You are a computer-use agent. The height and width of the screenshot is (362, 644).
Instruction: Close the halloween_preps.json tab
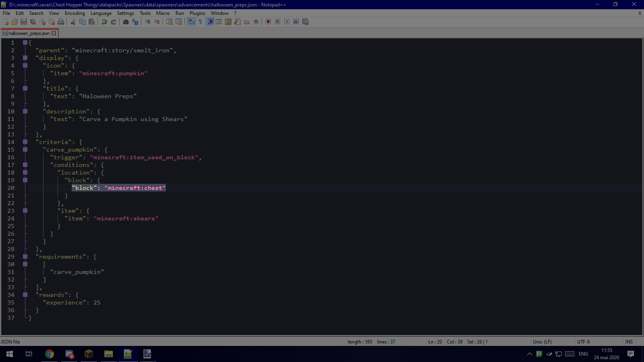(x=54, y=33)
